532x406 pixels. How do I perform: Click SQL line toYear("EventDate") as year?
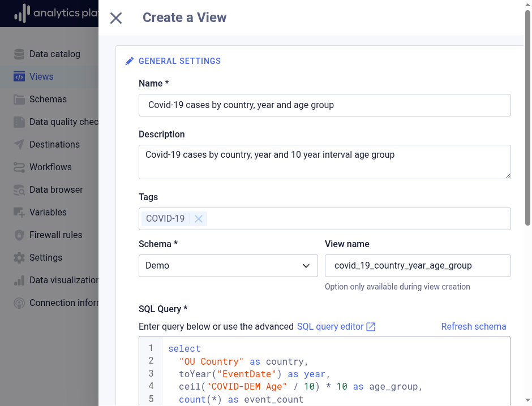point(255,374)
